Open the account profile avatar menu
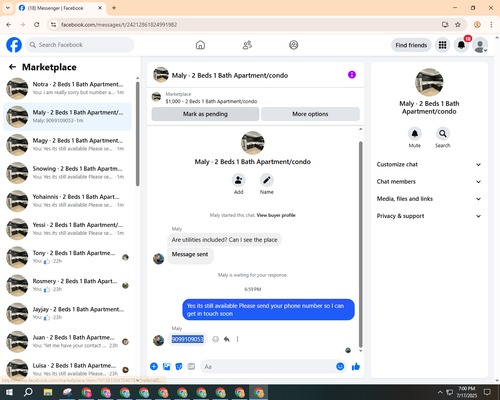Image resolution: width=500 pixels, height=400 pixels. 480,45
